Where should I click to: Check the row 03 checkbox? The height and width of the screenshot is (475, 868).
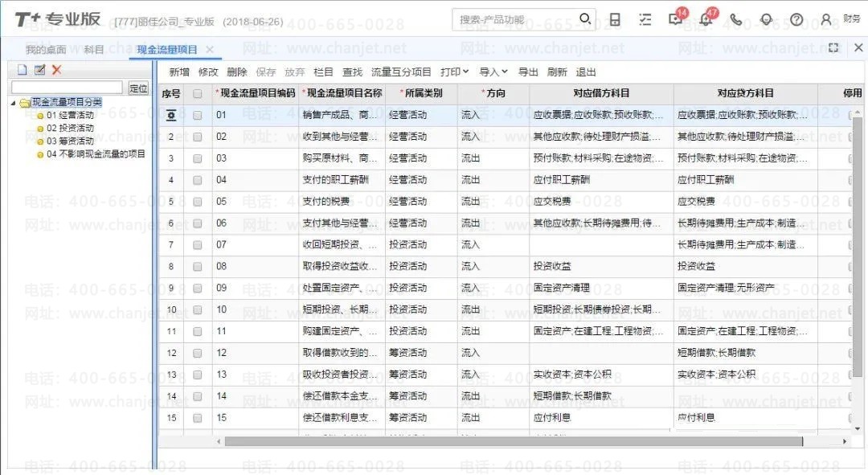point(197,158)
